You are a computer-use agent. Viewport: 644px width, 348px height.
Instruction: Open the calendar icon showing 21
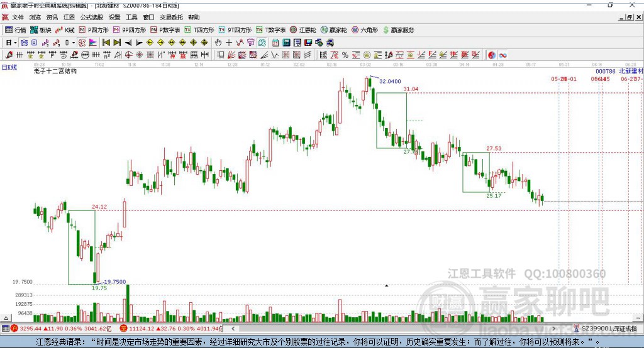pyautogui.click(x=275, y=43)
